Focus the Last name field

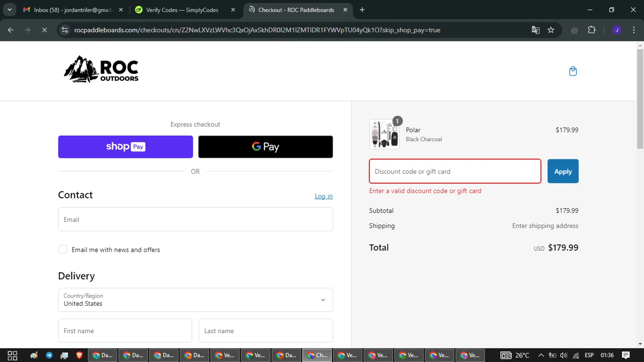266,331
